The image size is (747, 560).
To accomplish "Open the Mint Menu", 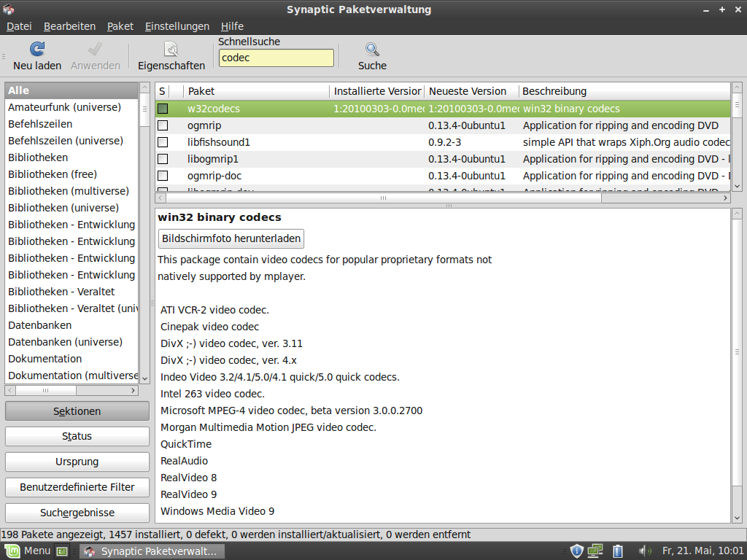I will [x=29, y=551].
